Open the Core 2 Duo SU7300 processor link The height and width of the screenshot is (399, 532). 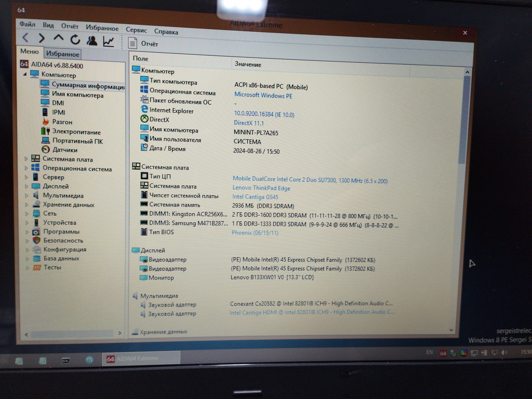pos(310,180)
